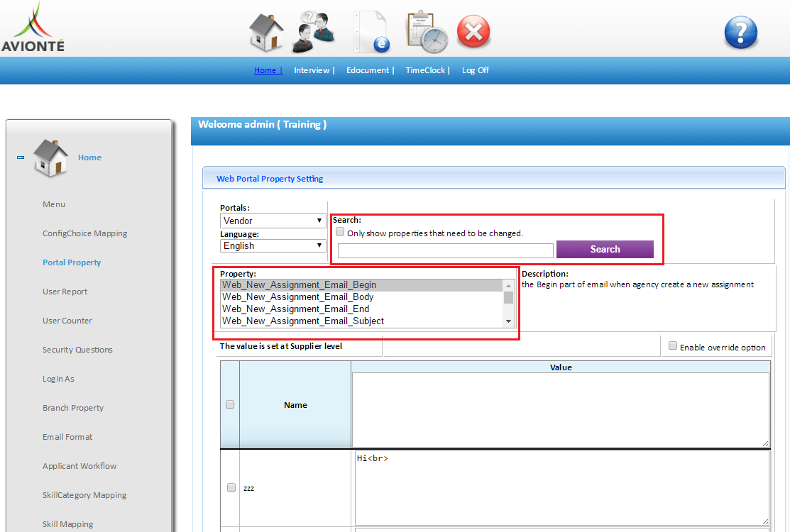Collapse the sidebar Home section

21,157
